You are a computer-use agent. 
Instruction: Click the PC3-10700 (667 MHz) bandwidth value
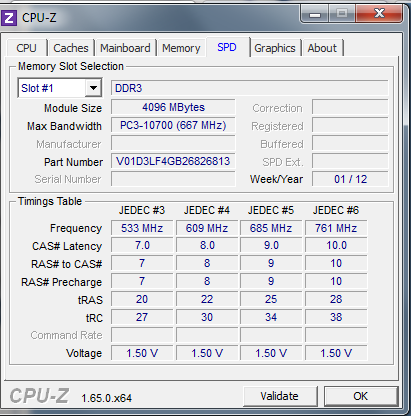[173, 125]
